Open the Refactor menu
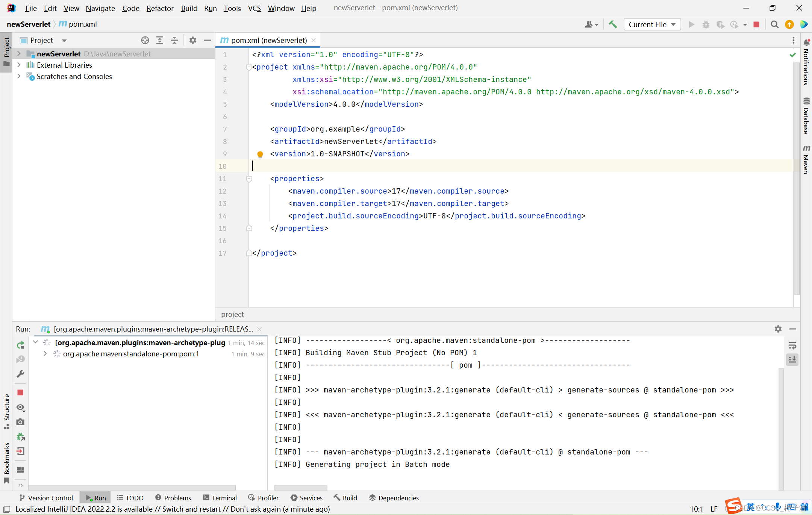812x515 pixels. [x=160, y=8]
